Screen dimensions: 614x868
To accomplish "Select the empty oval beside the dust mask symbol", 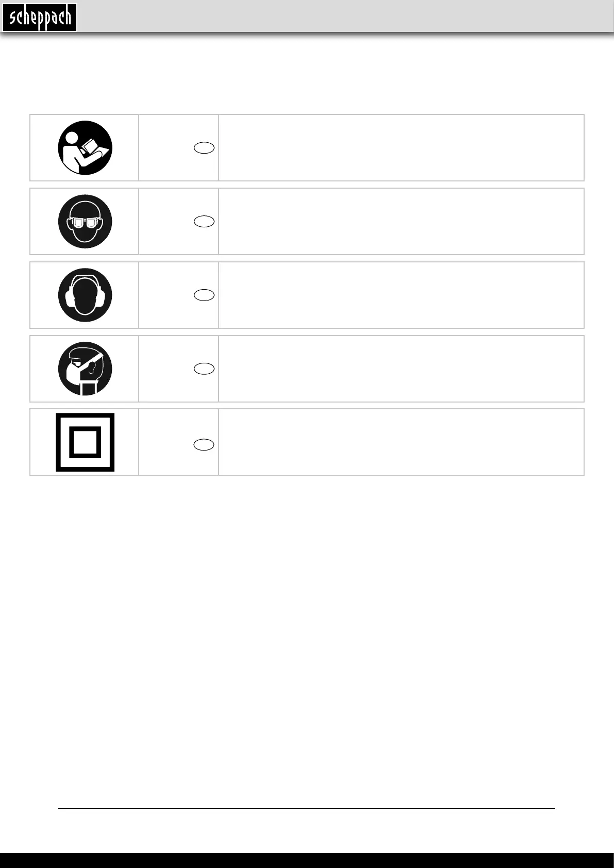I will coord(204,369).
